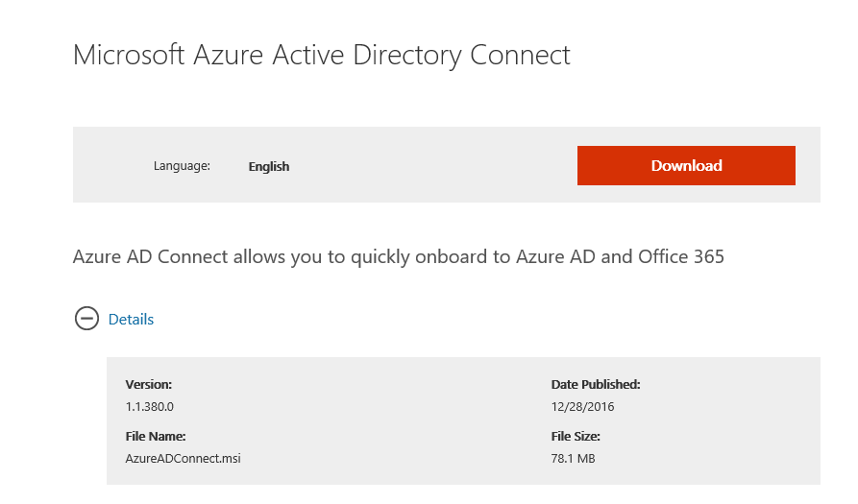
Task: Click the Azure AD Connect description sentence
Action: 399,257
